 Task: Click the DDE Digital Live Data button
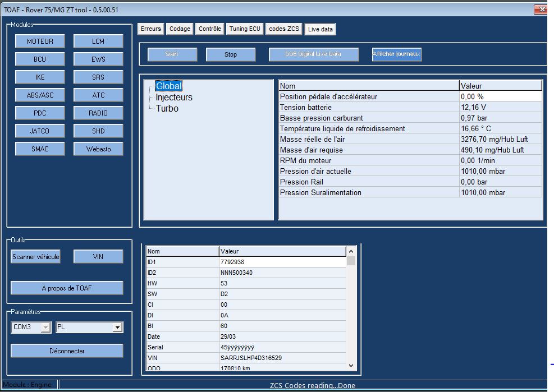coord(313,54)
